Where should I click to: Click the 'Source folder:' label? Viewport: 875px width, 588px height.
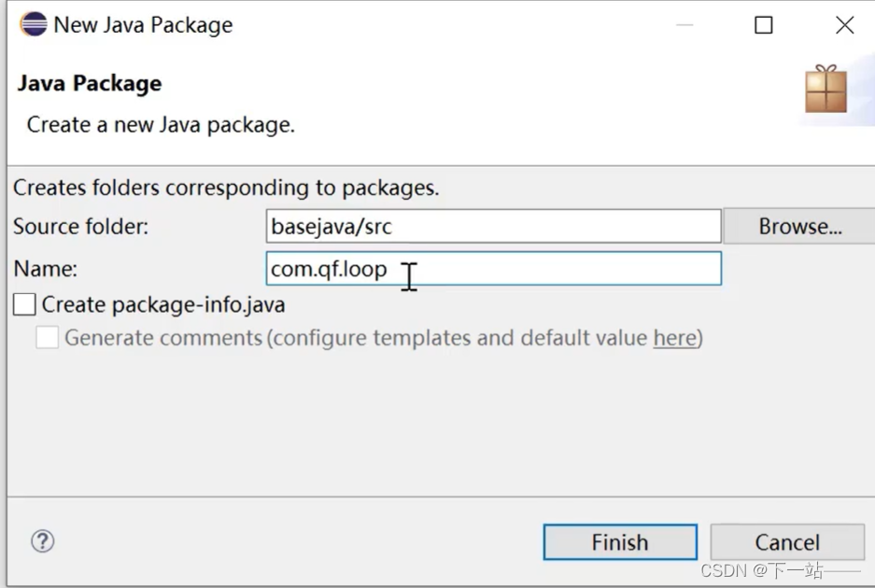tap(80, 226)
